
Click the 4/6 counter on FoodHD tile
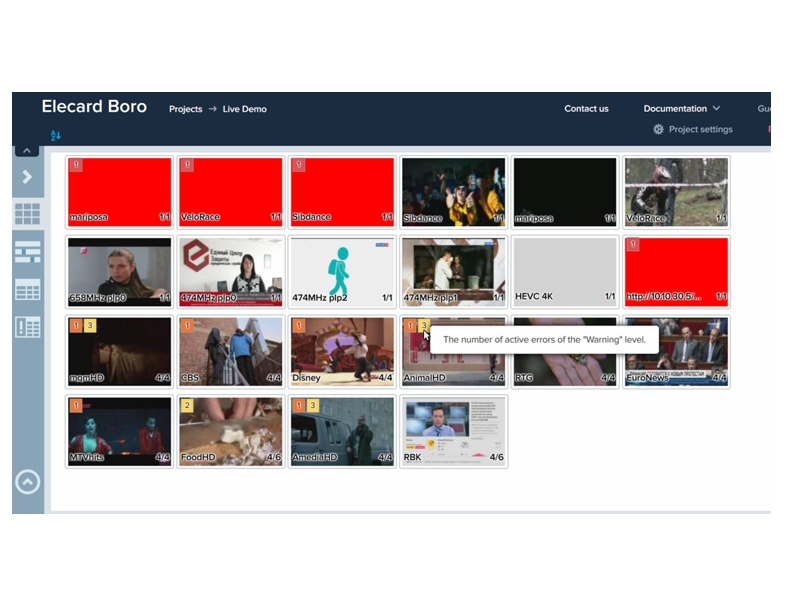[274, 457]
